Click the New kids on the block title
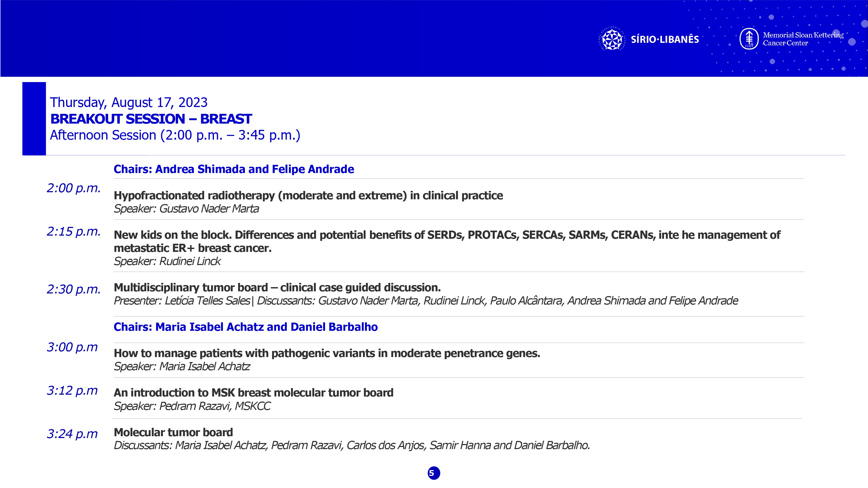This screenshot has height=488, width=868. click(447, 241)
